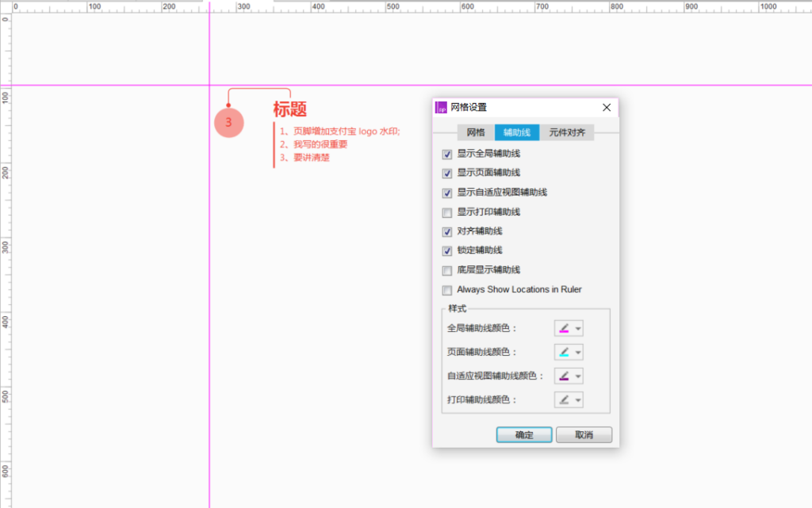This screenshot has height=508, width=812.
Task: Cancel dialog with 取消 button
Action: point(584,435)
